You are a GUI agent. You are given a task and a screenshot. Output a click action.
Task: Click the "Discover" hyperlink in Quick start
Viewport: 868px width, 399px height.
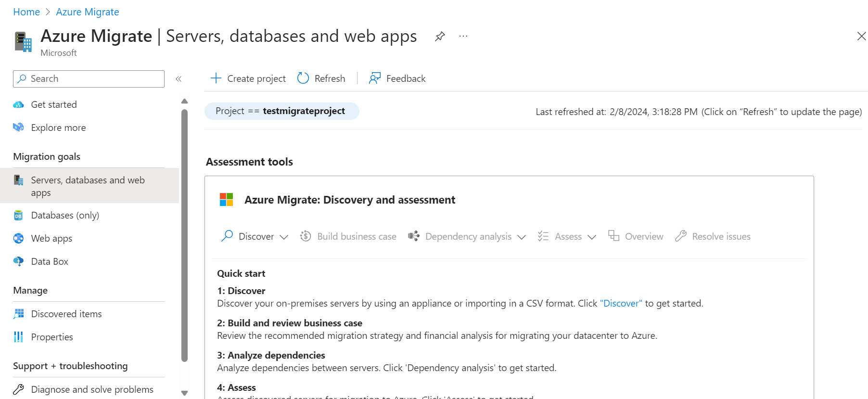pyautogui.click(x=621, y=303)
